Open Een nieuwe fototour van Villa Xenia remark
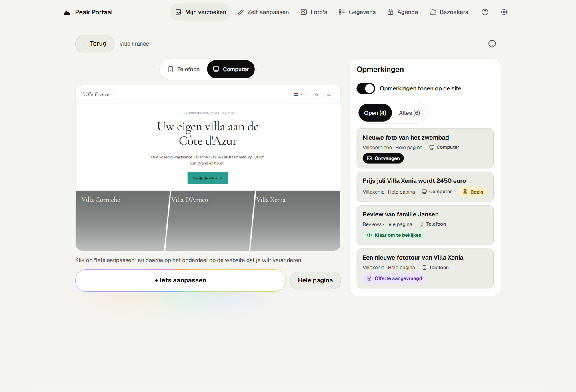The image size is (576, 392). [425, 268]
